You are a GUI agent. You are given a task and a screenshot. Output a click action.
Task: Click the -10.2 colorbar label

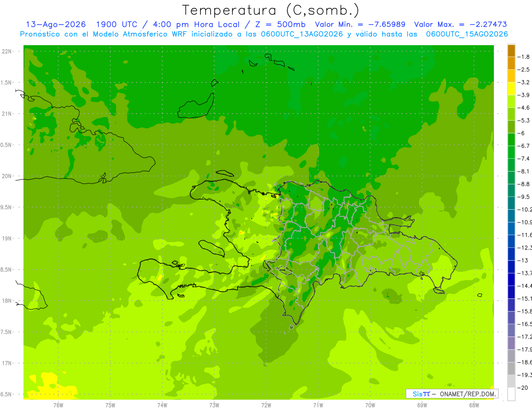[x=525, y=210]
